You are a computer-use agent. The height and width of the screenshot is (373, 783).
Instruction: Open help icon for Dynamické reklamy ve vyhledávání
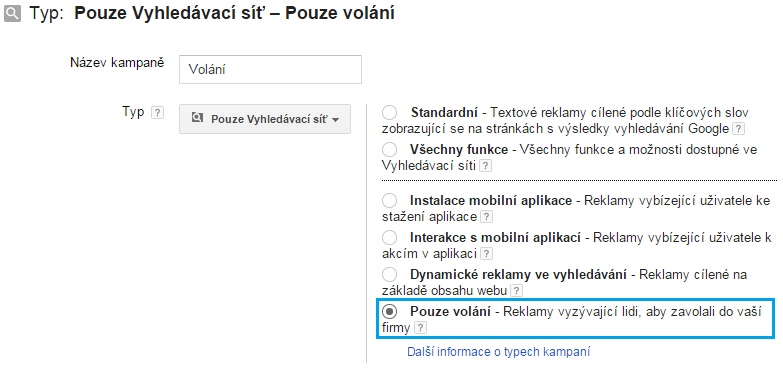(516, 290)
